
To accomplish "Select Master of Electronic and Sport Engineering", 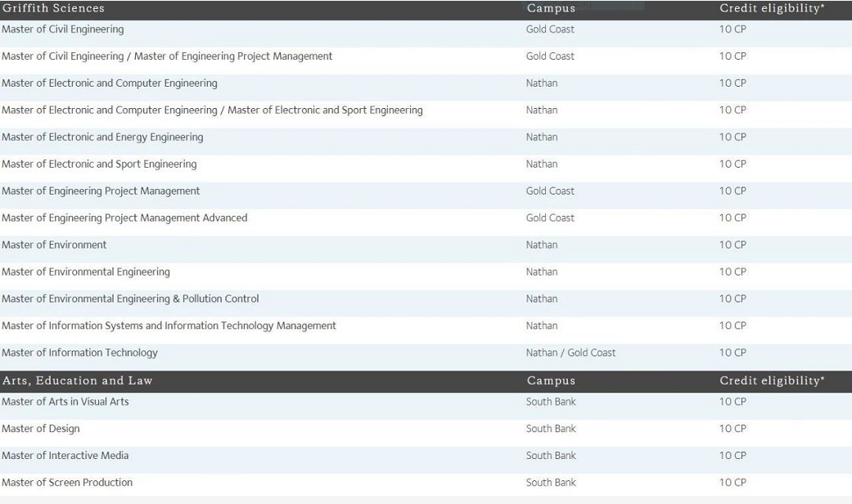I will 99,164.
